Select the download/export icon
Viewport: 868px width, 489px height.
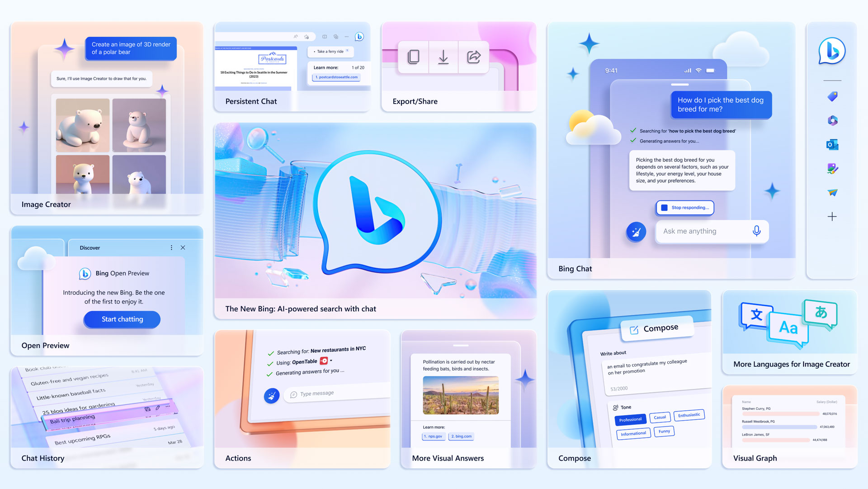pyautogui.click(x=443, y=57)
